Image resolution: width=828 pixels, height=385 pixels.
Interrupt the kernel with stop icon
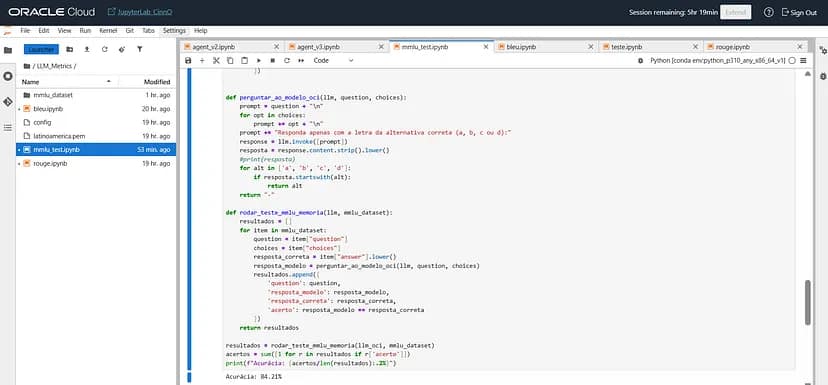coord(272,61)
